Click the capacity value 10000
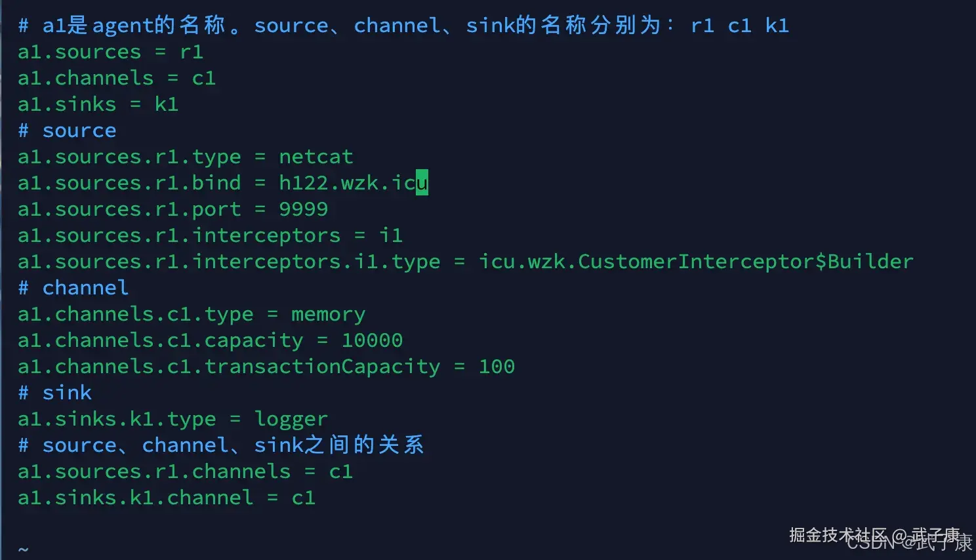The image size is (976, 560). 372,340
